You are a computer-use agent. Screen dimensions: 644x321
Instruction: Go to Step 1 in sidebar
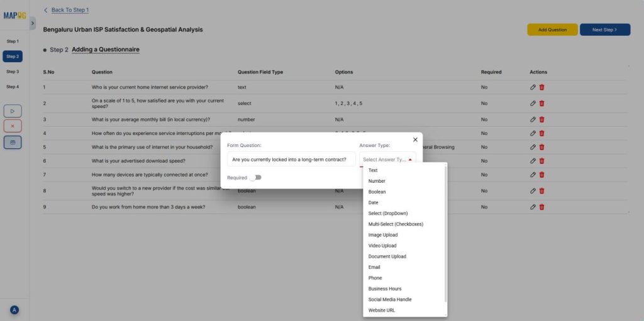(13, 41)
